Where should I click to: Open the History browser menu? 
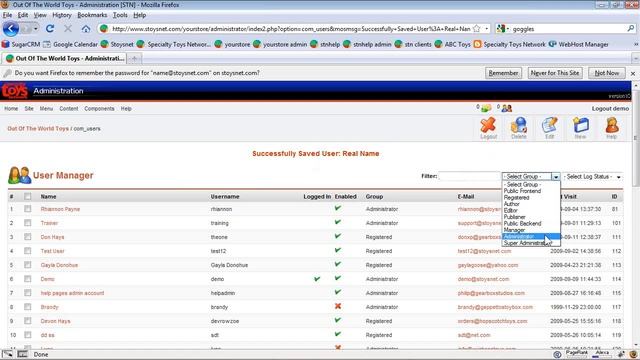pos(62,15)
